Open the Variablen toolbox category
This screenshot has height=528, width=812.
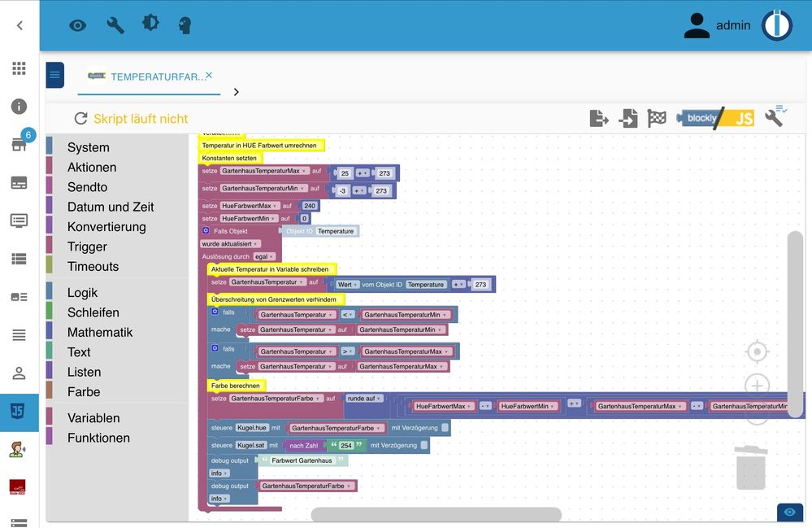[93, 418]
